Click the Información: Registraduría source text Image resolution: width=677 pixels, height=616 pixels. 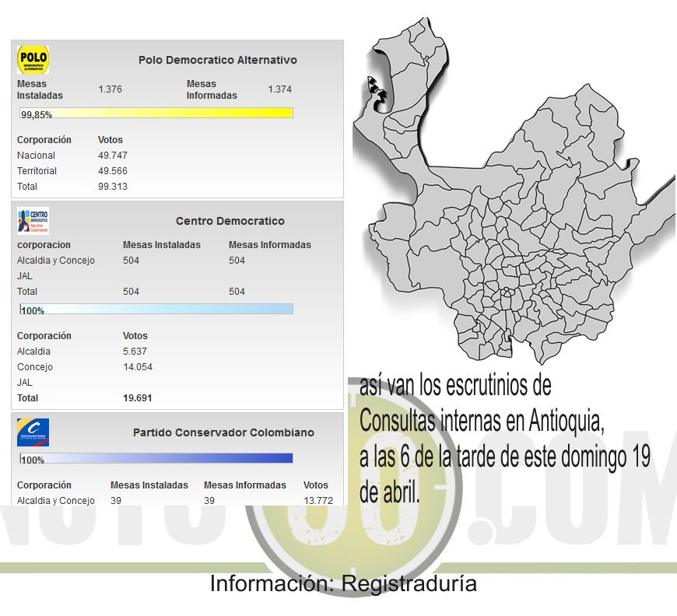pyautogui.click(x=342, y=583)
